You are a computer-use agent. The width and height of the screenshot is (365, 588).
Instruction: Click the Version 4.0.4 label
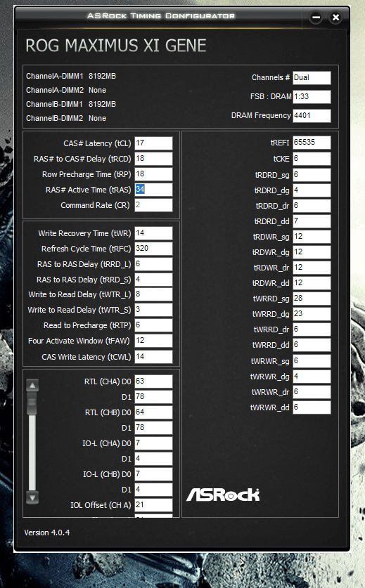pos(47,533)
